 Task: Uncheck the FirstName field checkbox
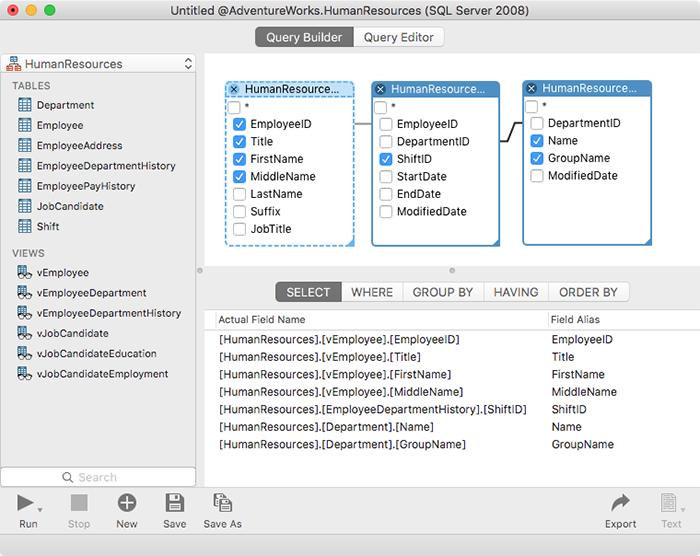click(239, 159)
